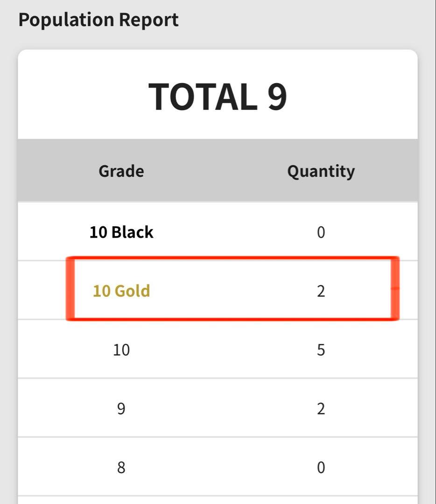Click the quantity 5 for grade 10
The width and height of the screenshot is (436, 504).
point(321,350)
